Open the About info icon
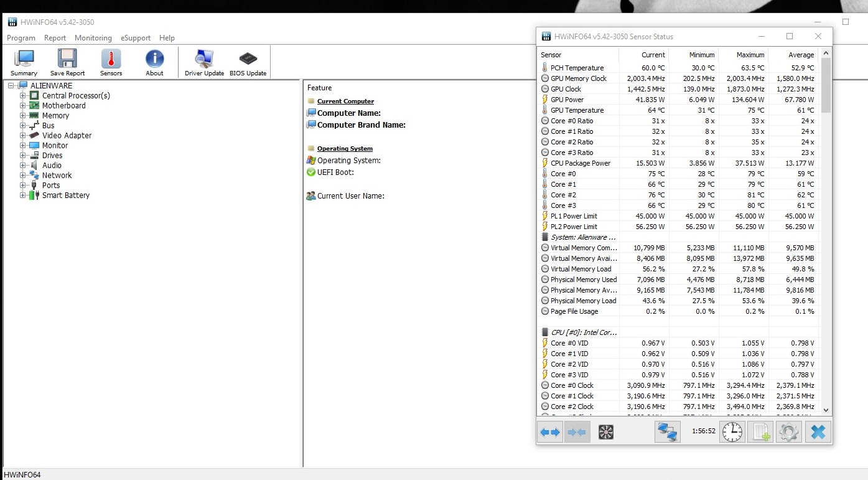Screen dimensions: 868x480 pyautogui.click(x=154, y=63)
